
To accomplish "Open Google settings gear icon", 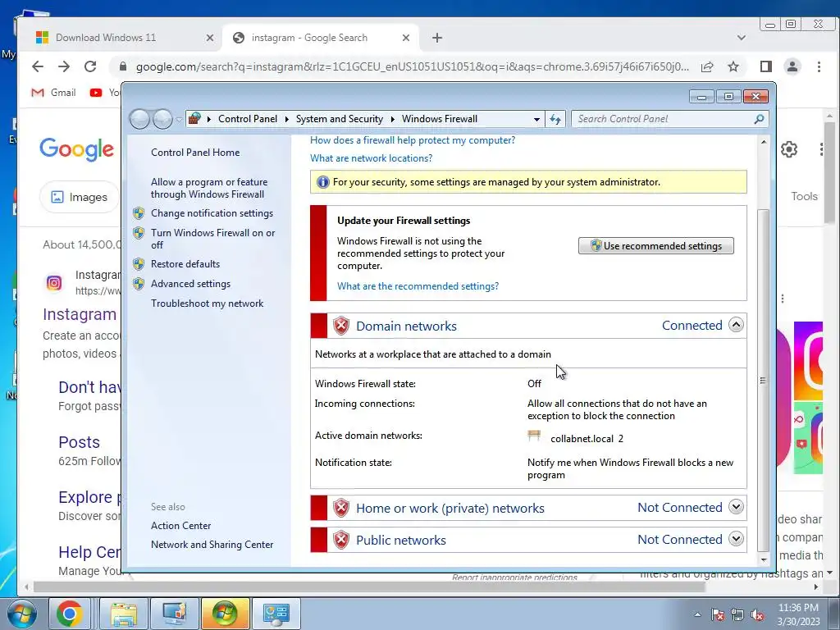I will click(789, 149).
